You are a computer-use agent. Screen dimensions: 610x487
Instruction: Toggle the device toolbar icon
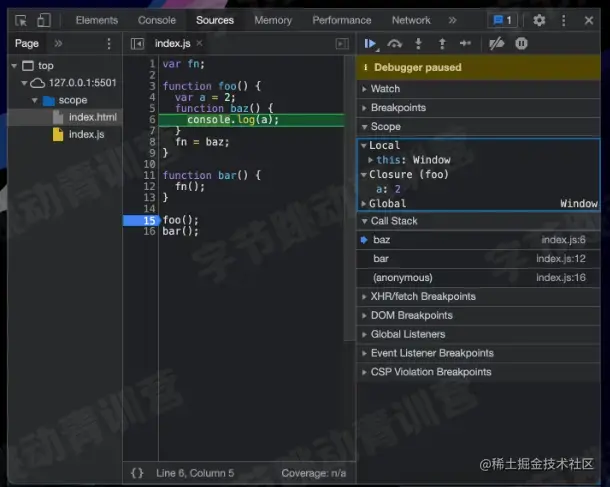pyautogui.click(x=44, y=20)
